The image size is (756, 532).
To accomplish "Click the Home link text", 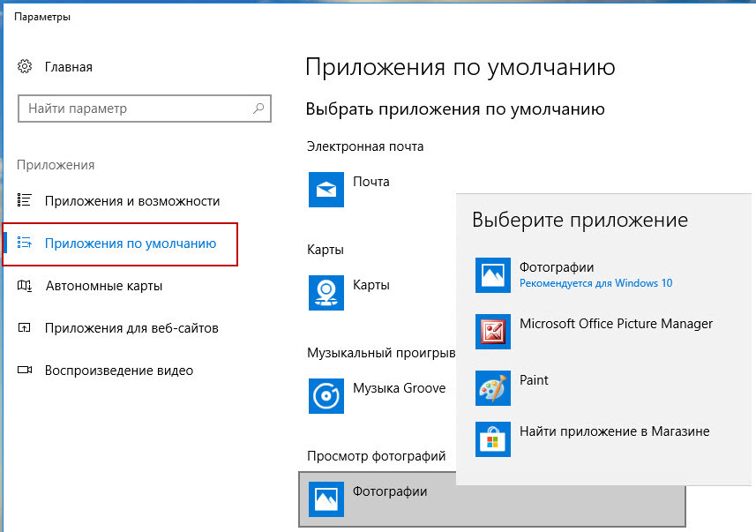I will coord(69,67).
